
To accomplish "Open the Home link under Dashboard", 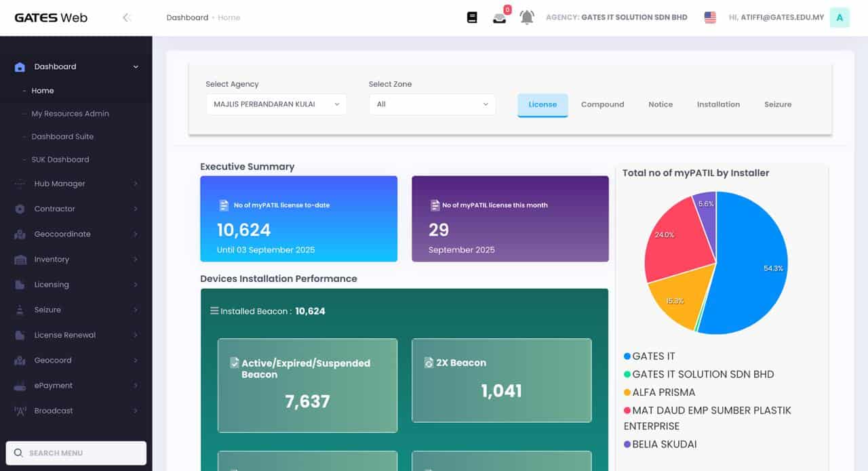I will [x=43, y=90].
